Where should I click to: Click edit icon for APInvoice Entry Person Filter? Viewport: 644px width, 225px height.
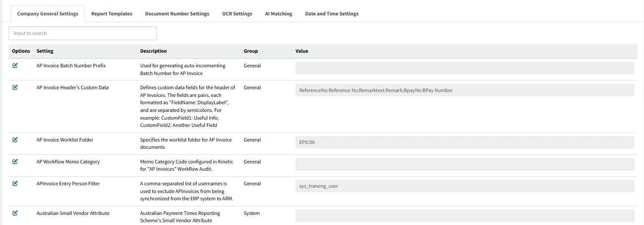[15, 184]
